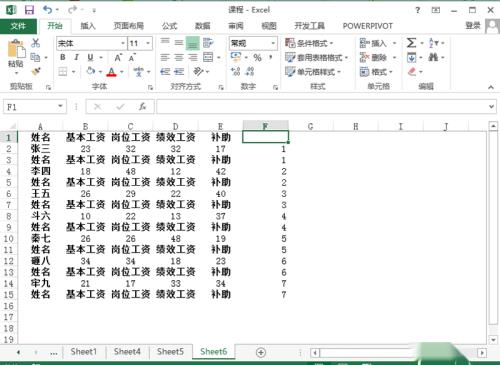The image size is (500, 365).
Task: Apply the red font color
Action: [112, 71]
